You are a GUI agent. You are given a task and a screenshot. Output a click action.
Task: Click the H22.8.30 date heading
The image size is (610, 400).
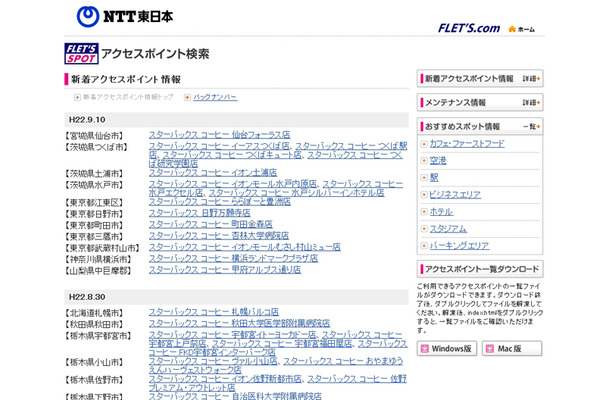87,297
